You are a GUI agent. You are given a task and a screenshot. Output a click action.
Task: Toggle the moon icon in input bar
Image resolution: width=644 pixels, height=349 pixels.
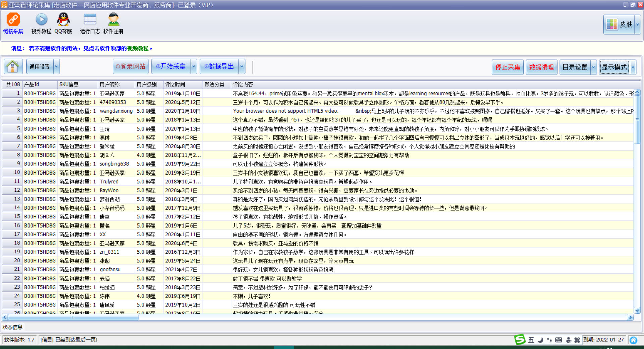click(540, 340)
